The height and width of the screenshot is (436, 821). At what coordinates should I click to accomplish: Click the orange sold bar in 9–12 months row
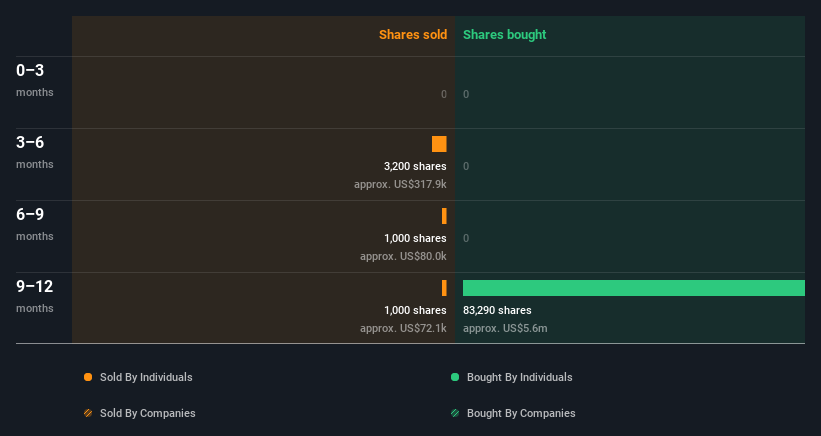[x=444, y=288]
